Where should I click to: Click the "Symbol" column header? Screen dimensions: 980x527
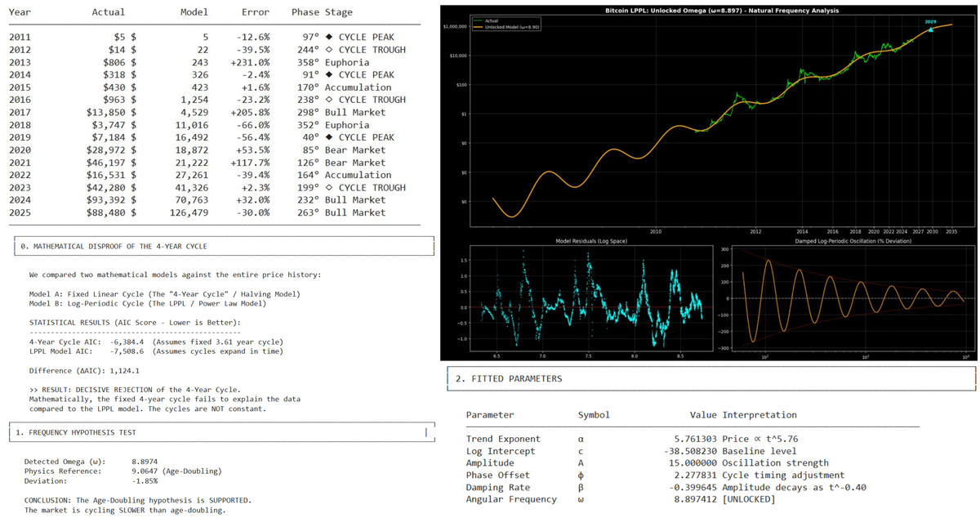click(x=594, y=415)
